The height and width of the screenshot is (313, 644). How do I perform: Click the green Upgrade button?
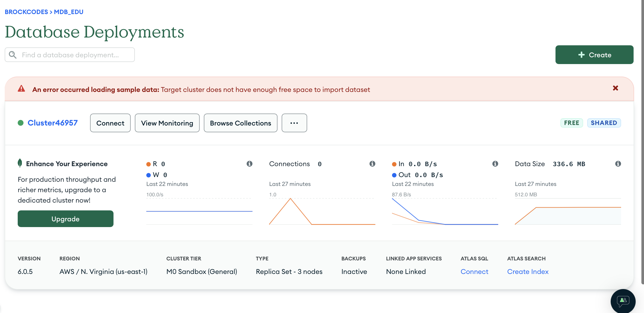pos(66,219)
